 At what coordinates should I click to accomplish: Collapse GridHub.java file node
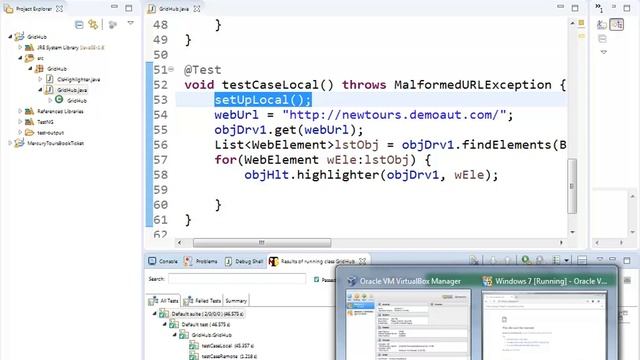point(40,90)
